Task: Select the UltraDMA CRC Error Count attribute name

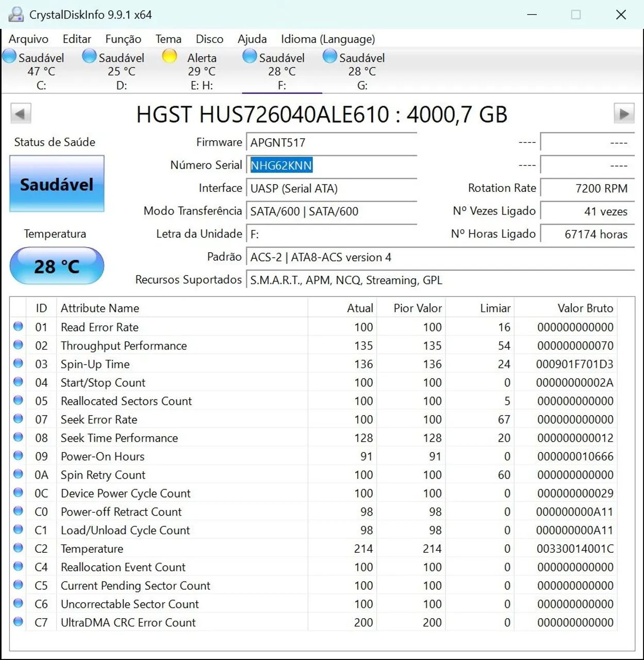Action: [128, 622]
